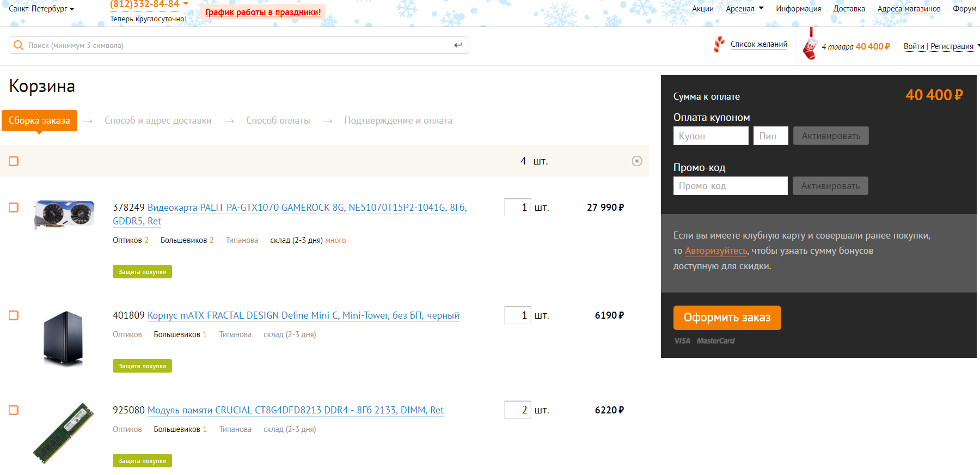Screen dimensions: 980x475
Task: Open the Информация menu item
Action: tap(798, 9)
